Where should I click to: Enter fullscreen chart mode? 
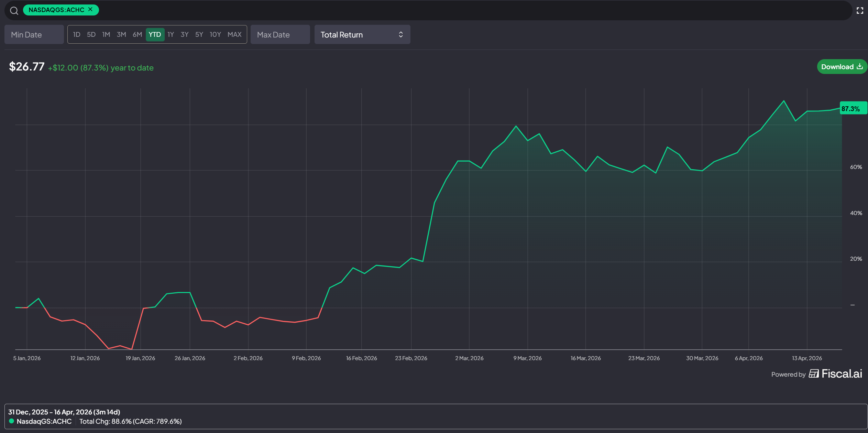[860, 11]
